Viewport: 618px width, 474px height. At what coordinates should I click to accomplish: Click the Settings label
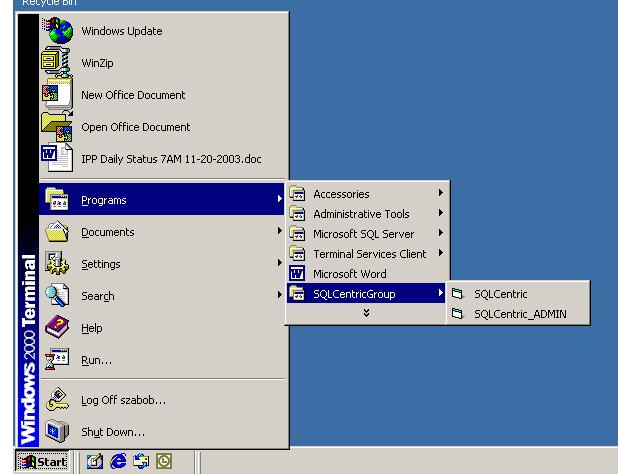pos(101,264)
